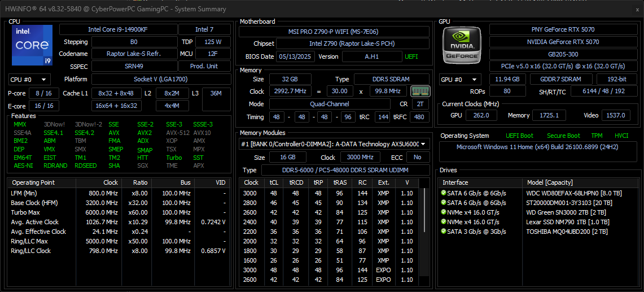Click the tCL column header
The width and height of the screenshot is (644, 292).
pyautogui.click(x=274, y=182)
